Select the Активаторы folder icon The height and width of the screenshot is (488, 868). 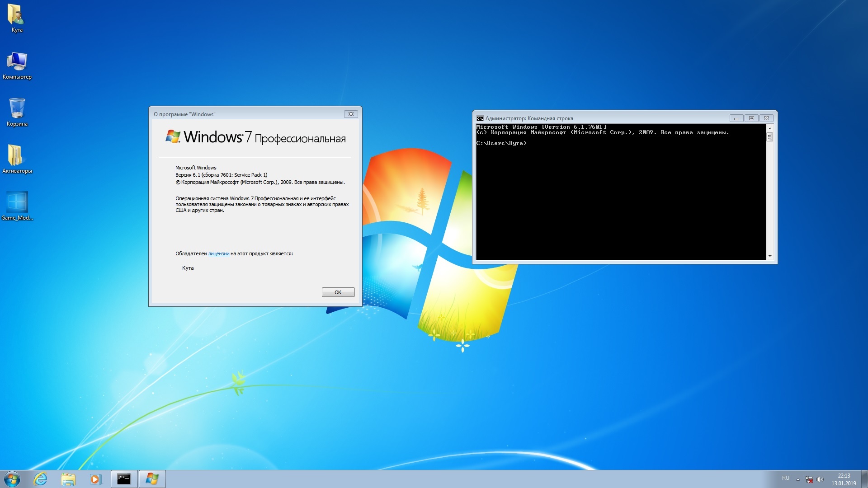click(17, 160)
